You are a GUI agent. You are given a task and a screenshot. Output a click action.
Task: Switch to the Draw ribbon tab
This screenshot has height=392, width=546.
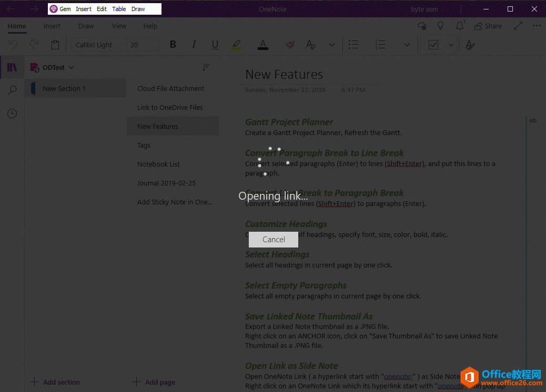(86, 26)
